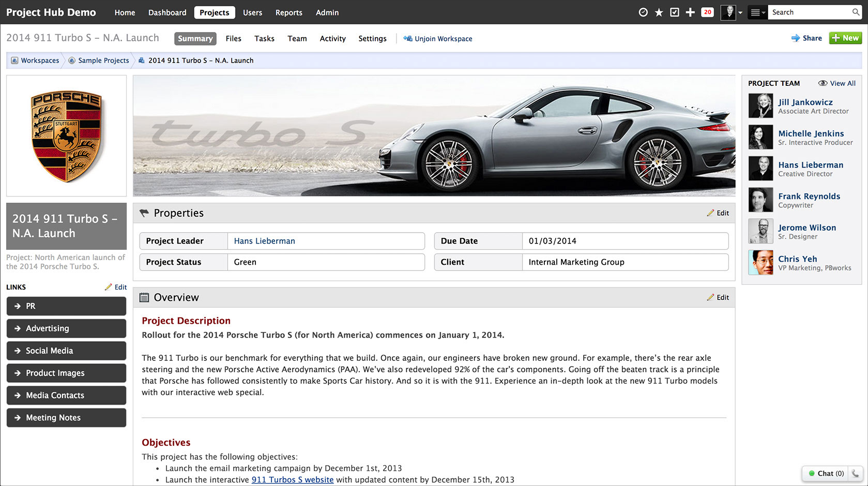Open the Reports menu
868x486 pixels.
point(288,12)
